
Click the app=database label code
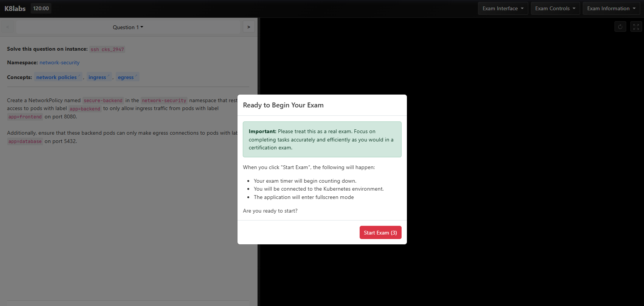click(x=25, y=141)
